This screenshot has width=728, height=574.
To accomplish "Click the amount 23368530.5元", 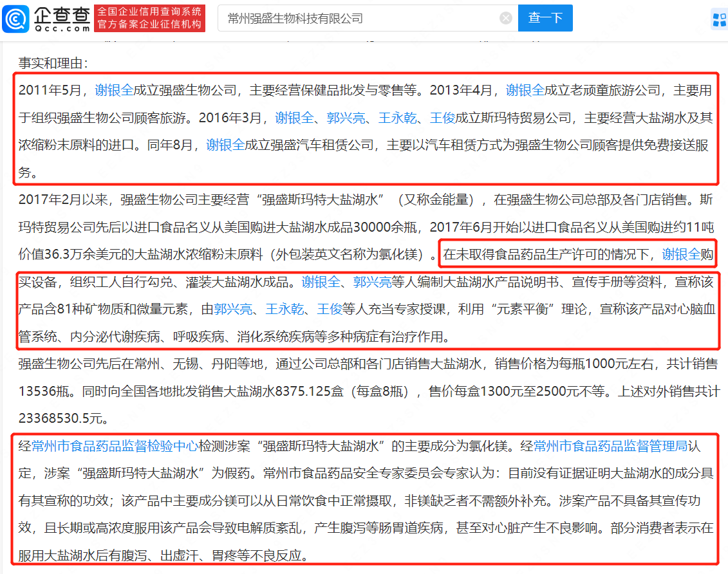I will click(61, 418).
